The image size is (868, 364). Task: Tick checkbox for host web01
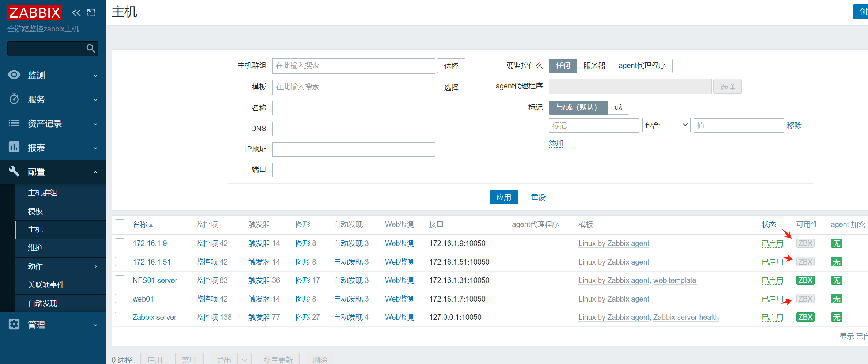(x=120, y=299)
